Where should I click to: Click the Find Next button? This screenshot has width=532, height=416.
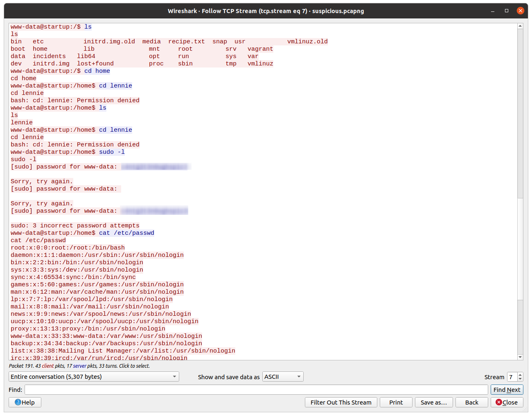coord(507,389)
